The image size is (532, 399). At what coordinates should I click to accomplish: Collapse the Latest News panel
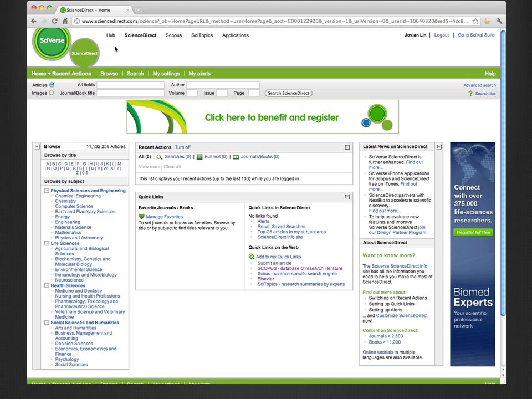(439, 146)
